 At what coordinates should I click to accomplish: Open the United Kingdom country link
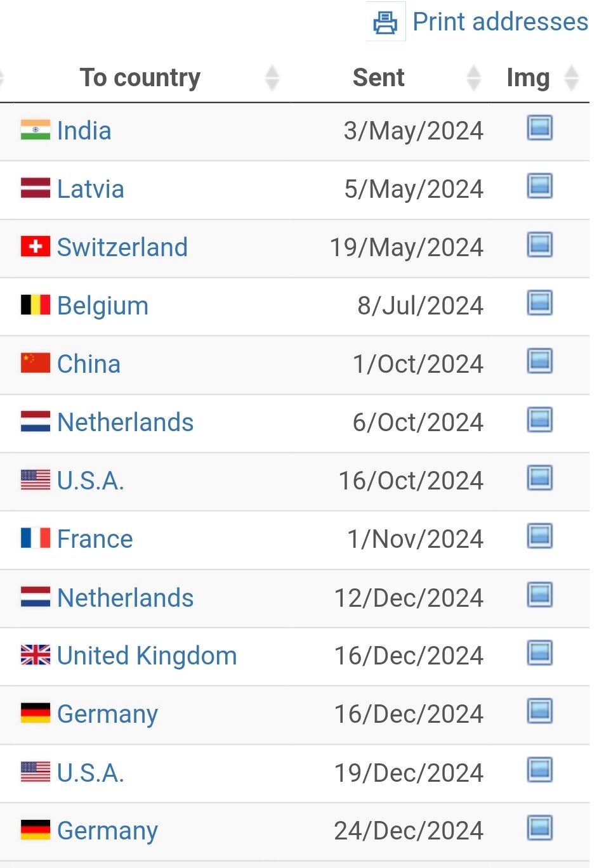147,656
